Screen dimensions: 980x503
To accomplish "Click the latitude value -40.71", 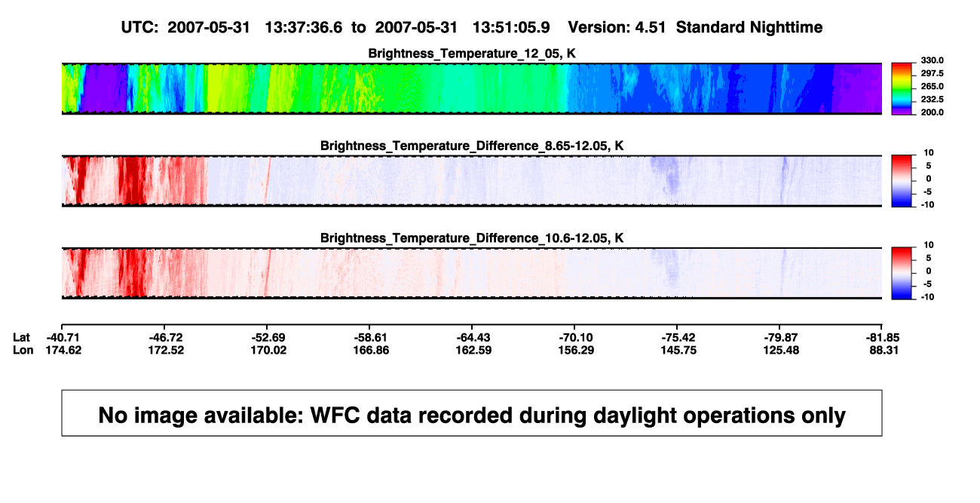I will click(62, 336).
